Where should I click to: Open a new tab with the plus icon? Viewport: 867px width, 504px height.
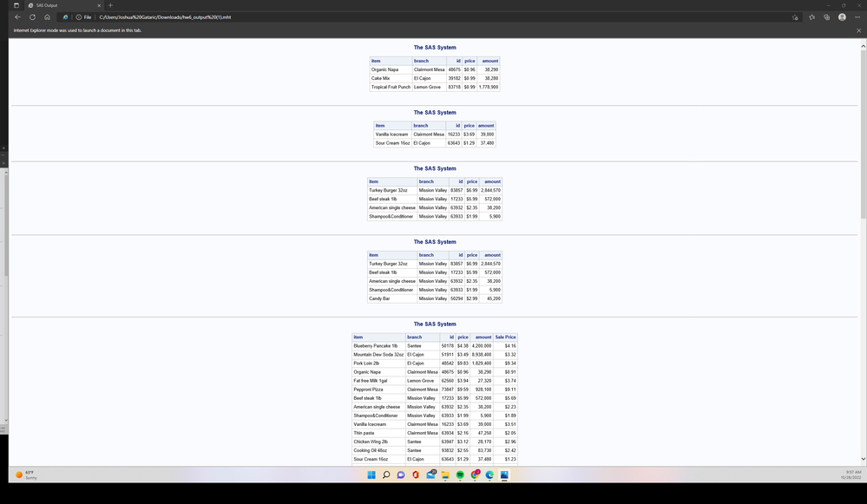(110, 5)
